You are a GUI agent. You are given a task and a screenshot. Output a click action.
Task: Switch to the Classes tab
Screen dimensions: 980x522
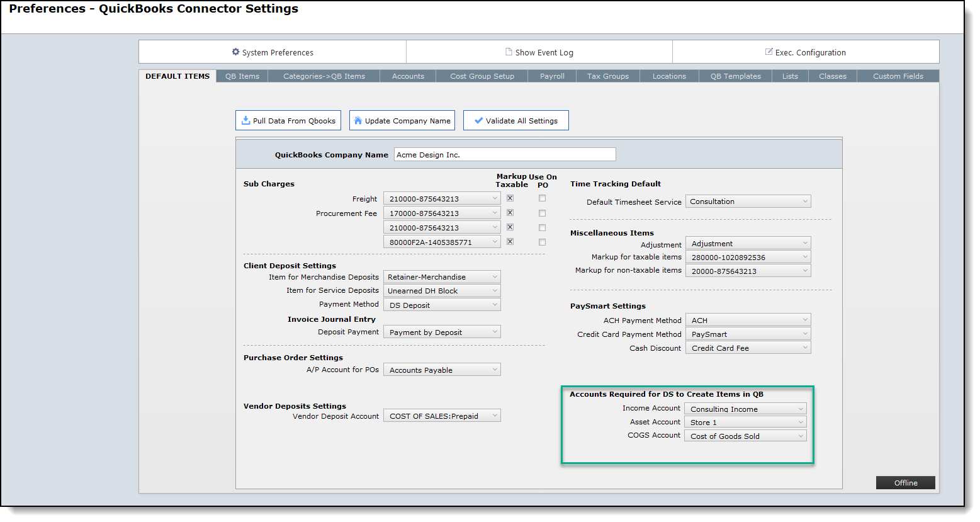pos(833,76)
